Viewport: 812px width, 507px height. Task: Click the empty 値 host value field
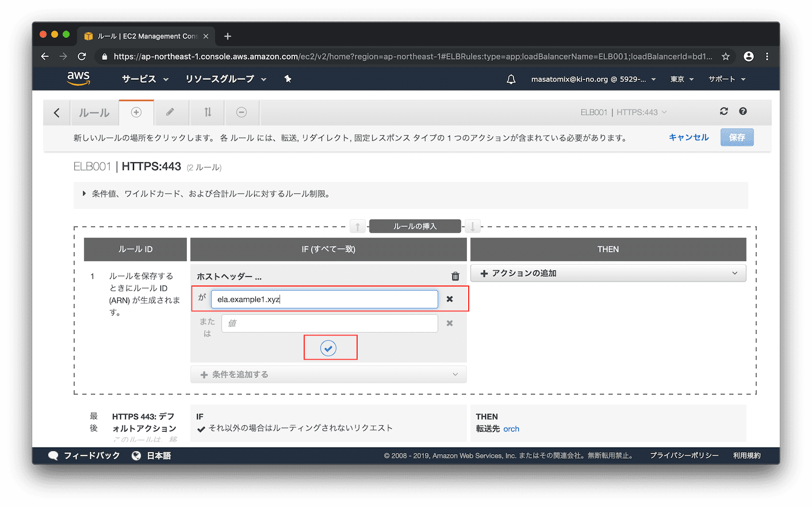(x=330, y=323)
